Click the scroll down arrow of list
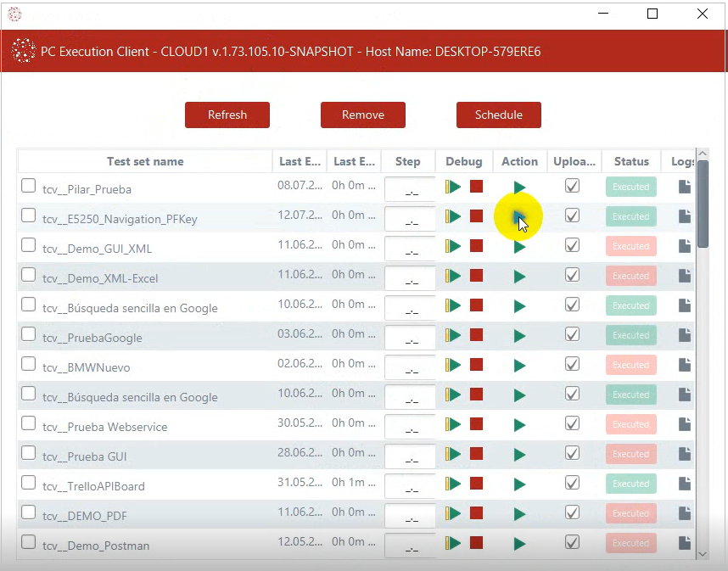The width and height of the screenshot is (728, 571). click(703, 552)
